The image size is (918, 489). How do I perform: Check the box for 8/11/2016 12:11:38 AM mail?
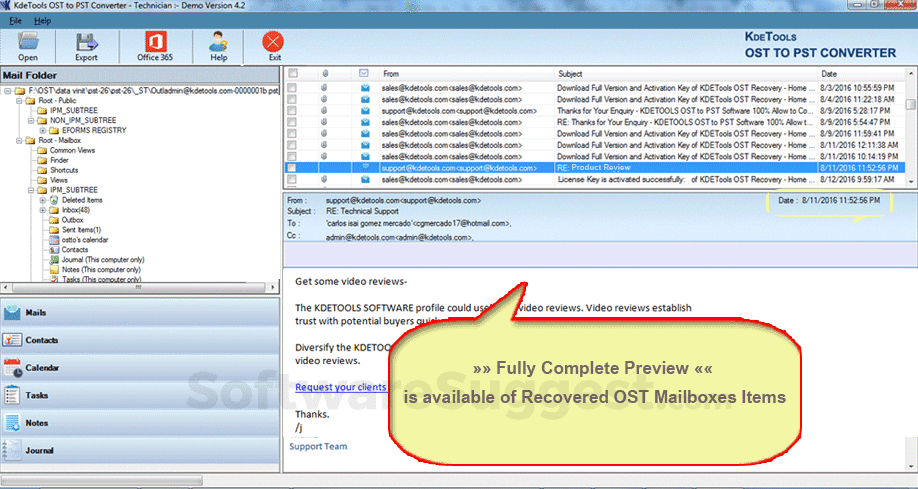coord(292,145)
